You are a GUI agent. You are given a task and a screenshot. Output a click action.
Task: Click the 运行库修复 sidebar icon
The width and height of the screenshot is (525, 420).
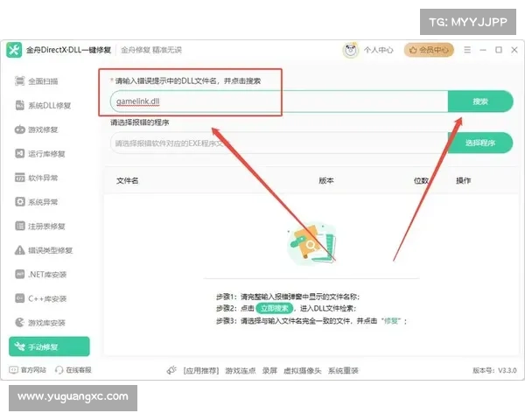(20, 153)
